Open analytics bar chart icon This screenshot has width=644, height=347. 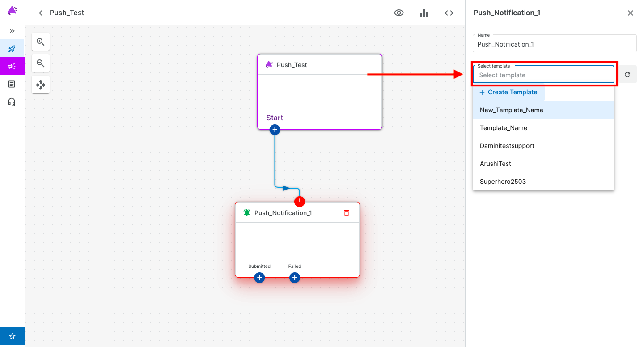pyautogui.click(x=424, y=13)
